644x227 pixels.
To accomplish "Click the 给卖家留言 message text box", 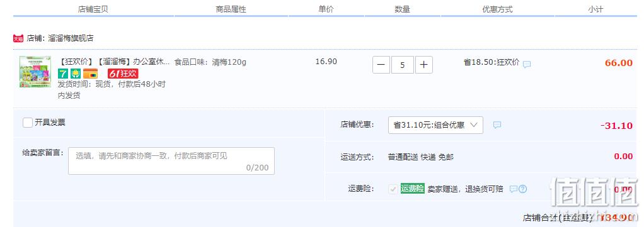I will pos(171,161).
